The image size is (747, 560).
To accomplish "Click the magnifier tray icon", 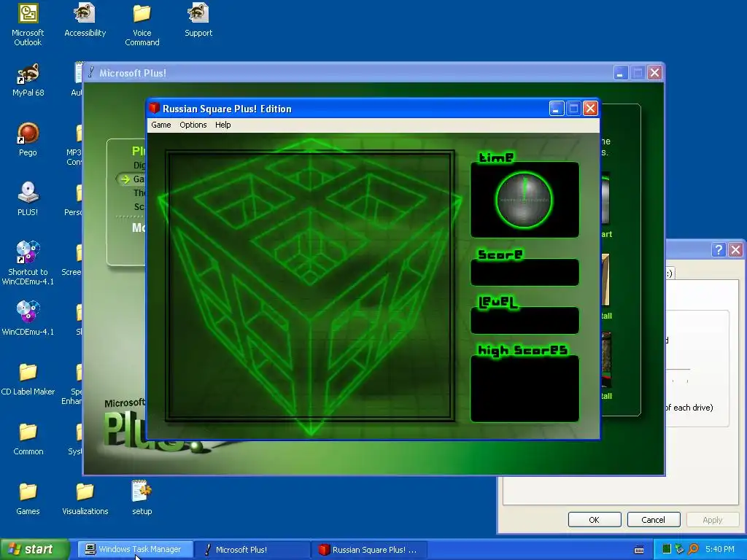I will (x=693, y=549).
